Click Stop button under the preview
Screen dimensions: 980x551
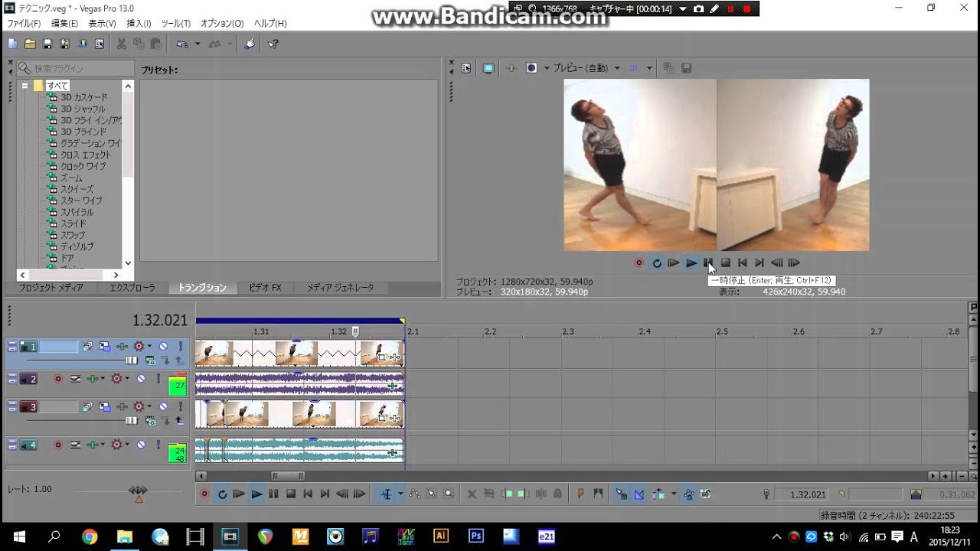coord(725,263)
